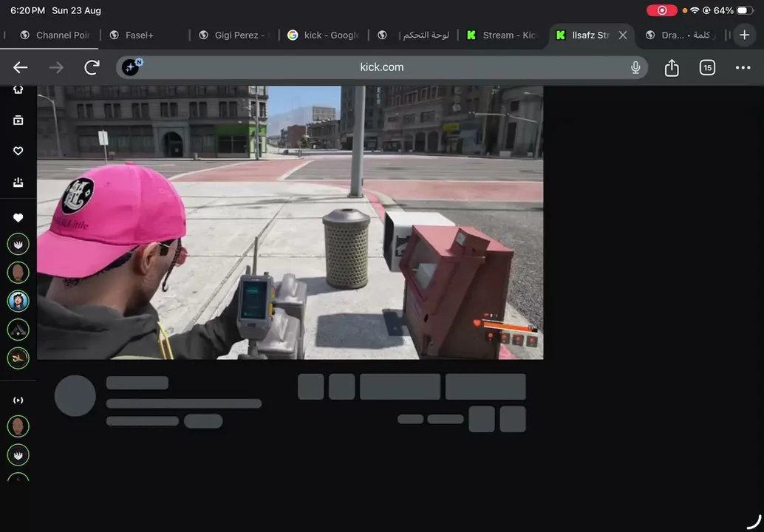
Task: Go back with the browser back arrow
Action: [21, 68]
